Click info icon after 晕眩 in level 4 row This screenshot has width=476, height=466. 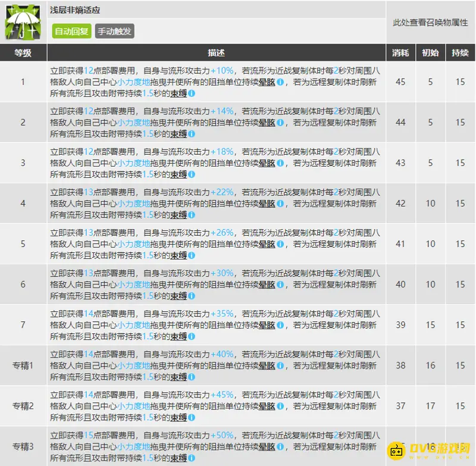coord(280,204)
